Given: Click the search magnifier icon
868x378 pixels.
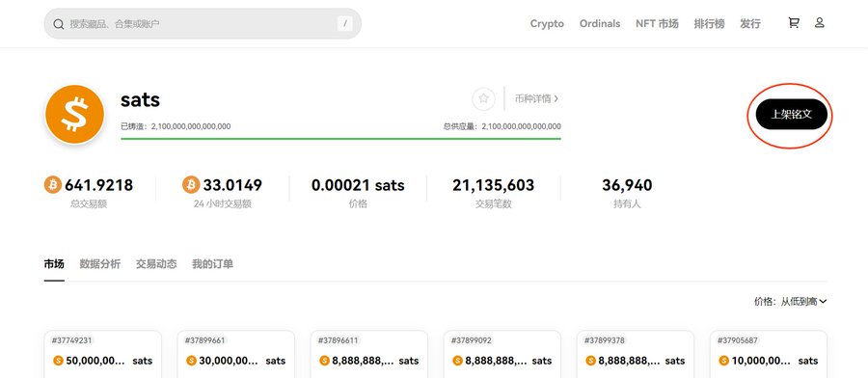Looking at the screenshot, I should (58, 24).
